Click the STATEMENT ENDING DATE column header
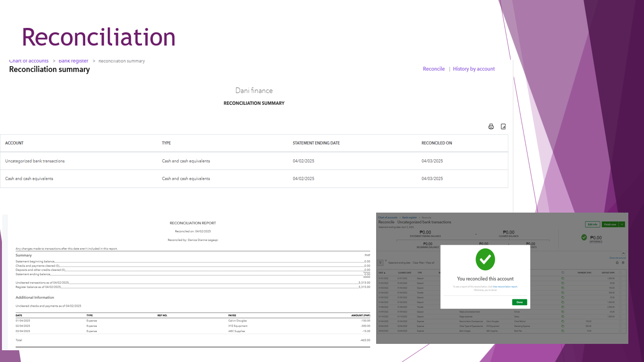 pyautogui.click(x=316, y=143)
